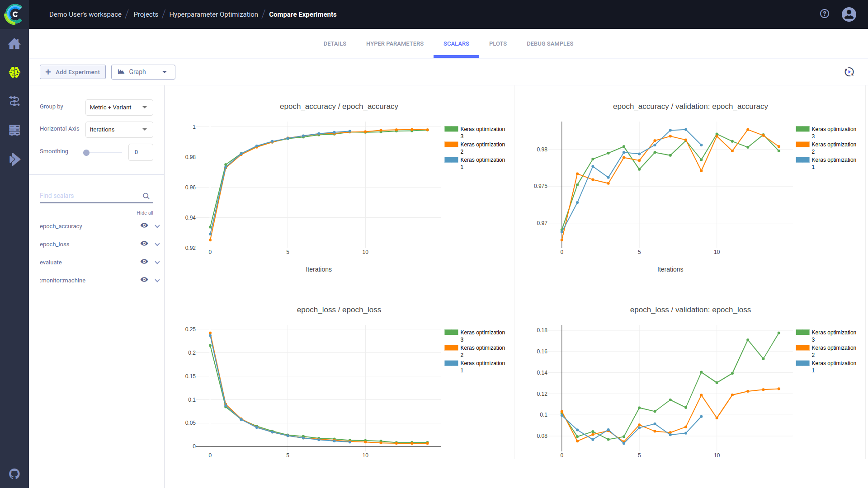Select the :monitor:machine label in scalar list

point(62,281)
